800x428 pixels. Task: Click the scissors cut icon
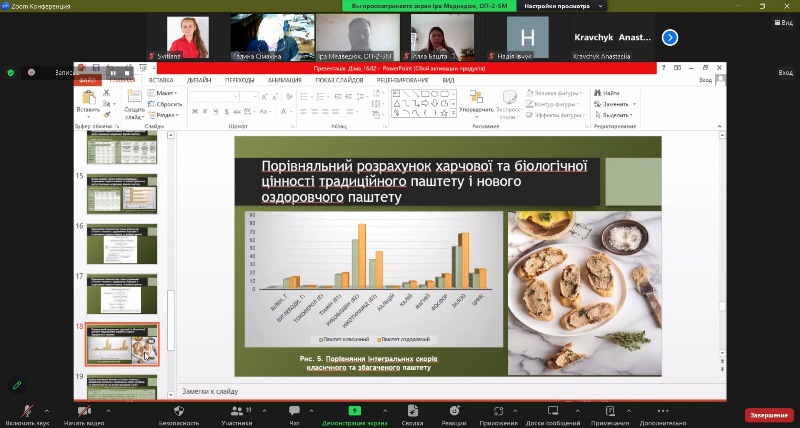(106, 93)
